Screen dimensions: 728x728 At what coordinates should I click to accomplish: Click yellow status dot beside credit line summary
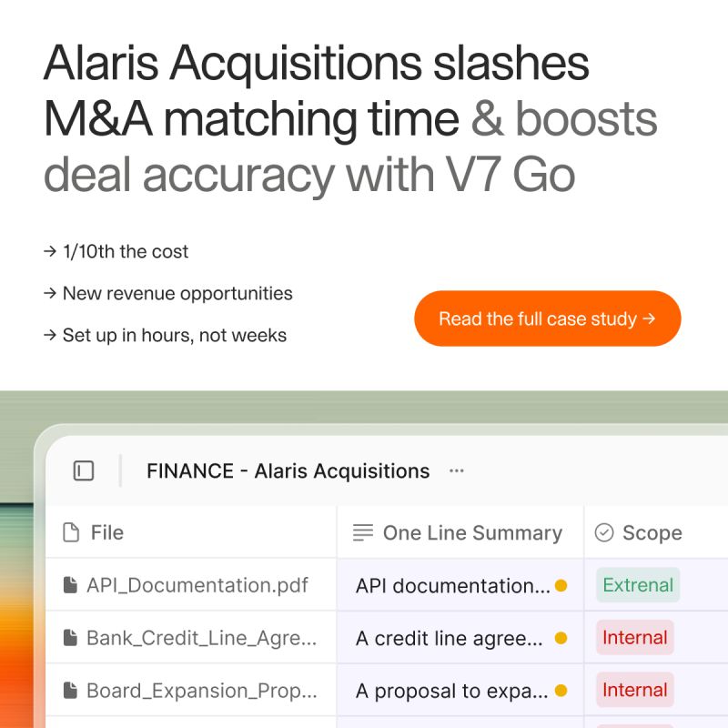point(561,639)
